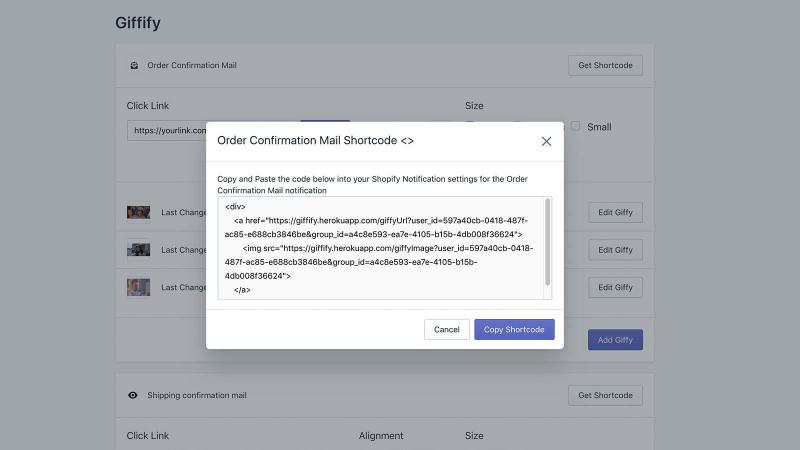This screenshot has width=800, height=450.
Task: Add a new Giffy
Action: click(x=615, y=340)
